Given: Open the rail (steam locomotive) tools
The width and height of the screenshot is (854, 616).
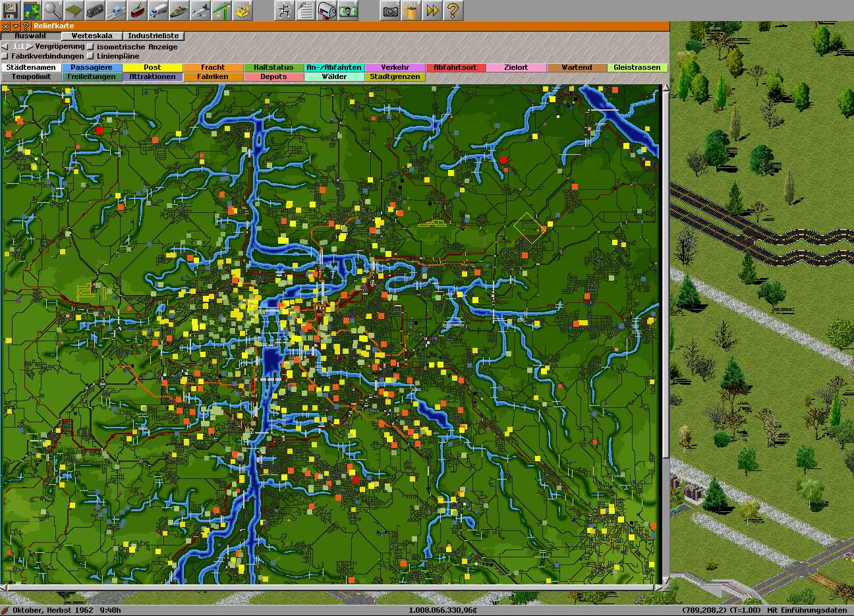Looking at the screenshot, I should click(95, 11).
